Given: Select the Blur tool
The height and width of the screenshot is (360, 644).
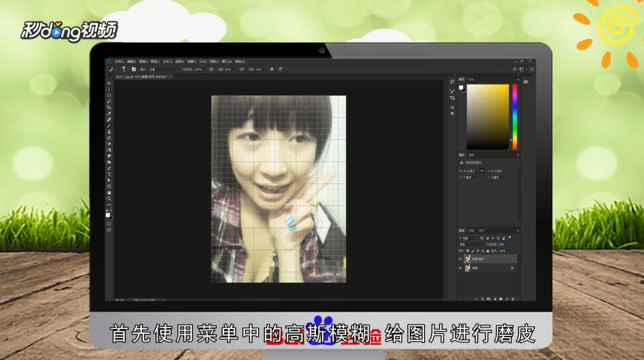Looking at the screenshot, I should point(109,156).
